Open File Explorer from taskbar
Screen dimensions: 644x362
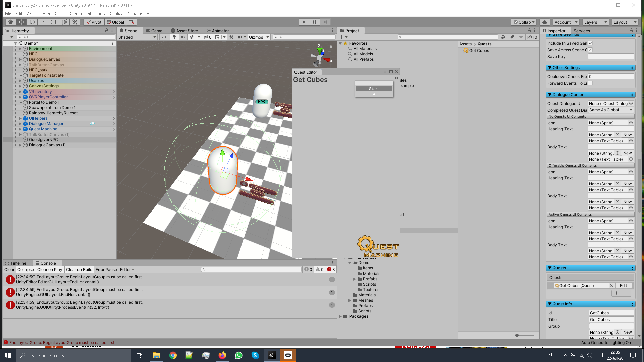coord(157,355)
